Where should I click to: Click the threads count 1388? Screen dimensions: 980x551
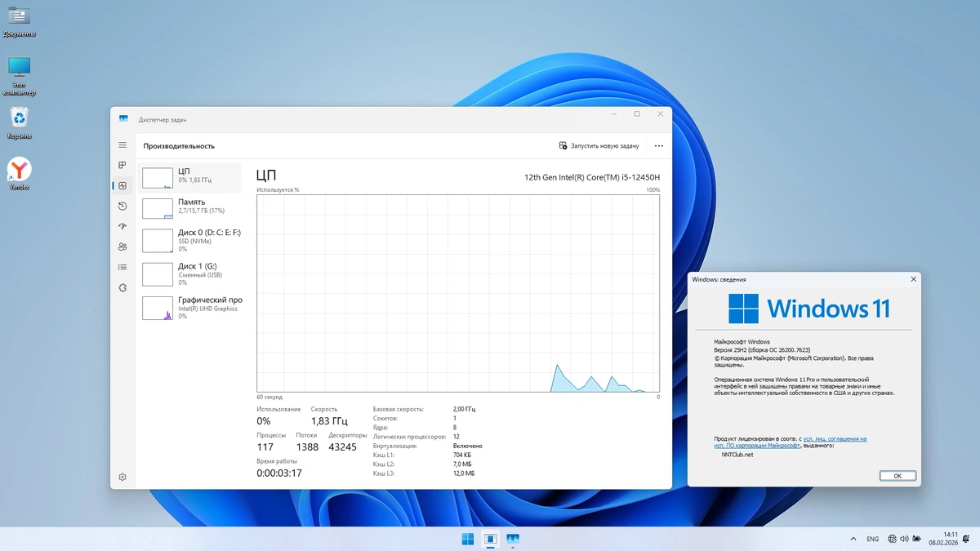[x=307, y=447]
